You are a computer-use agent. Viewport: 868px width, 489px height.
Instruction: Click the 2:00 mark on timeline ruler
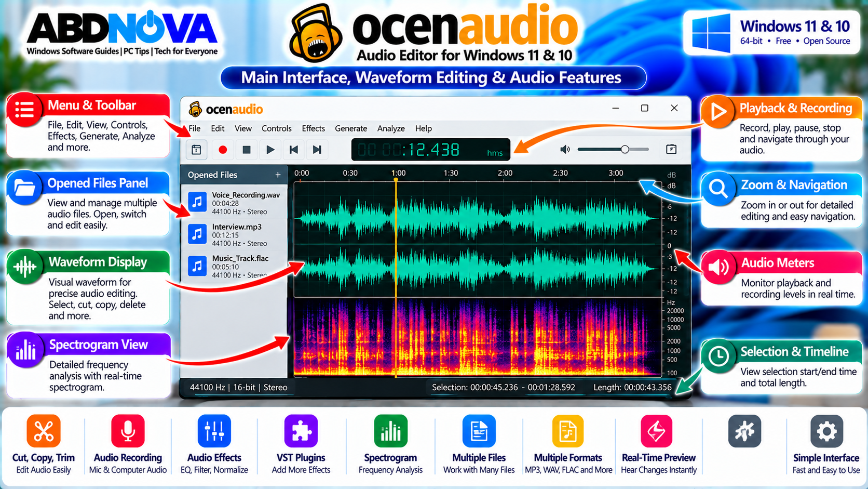coord(505,173)
